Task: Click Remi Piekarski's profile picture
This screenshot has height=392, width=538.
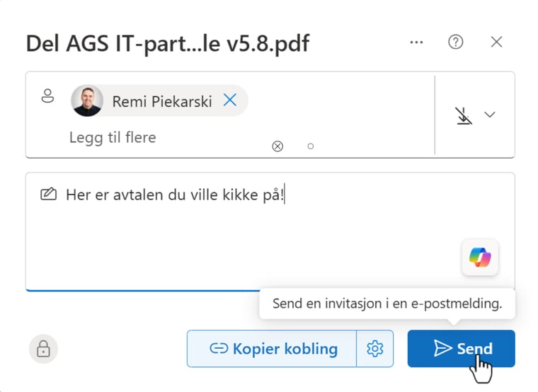Action: tap(87, 101)
